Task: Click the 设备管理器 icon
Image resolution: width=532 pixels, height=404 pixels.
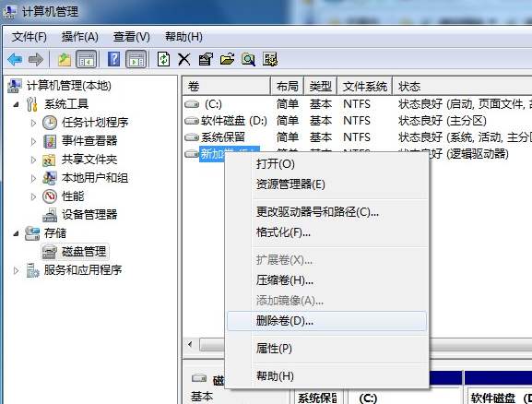Action: (x=50, y=215)
